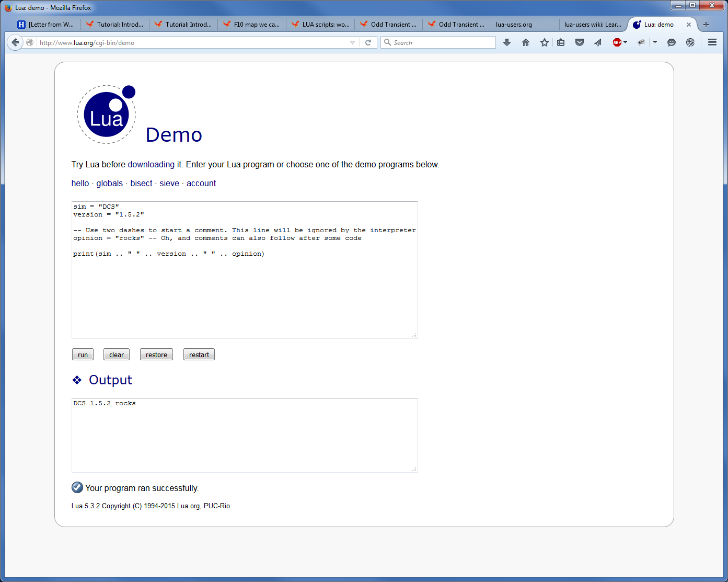Focus the URL address bar

pos(193,42)
